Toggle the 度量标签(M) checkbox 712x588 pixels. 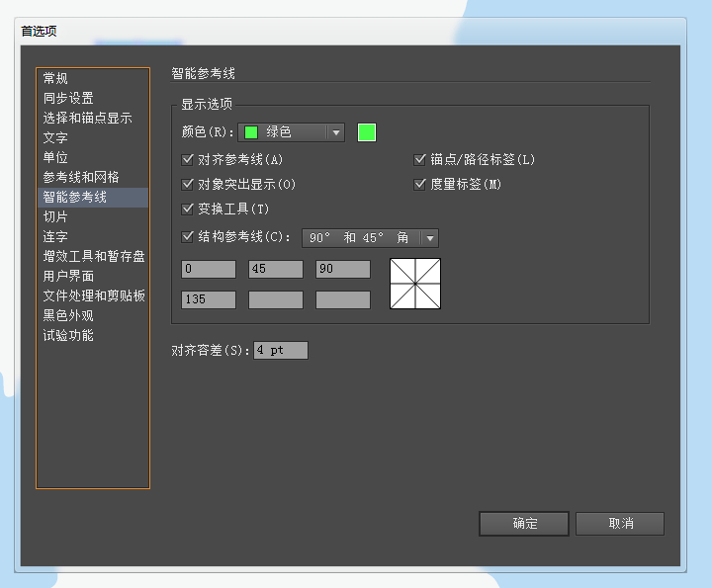[x=419, y=184]
